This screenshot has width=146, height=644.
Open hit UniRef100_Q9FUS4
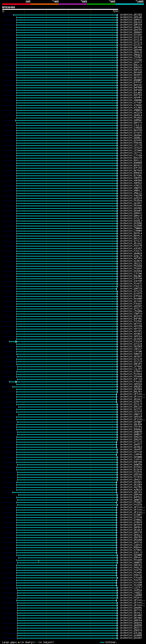[131, 25]
